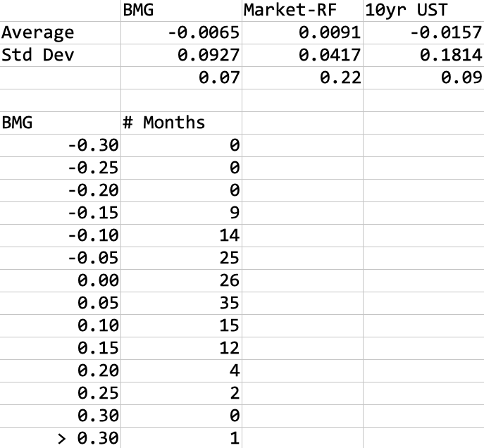Image resolution: width=484 pixels, height=448 pixels.
Task: Select the 10yr UST header cell
Action: point(423,11)
